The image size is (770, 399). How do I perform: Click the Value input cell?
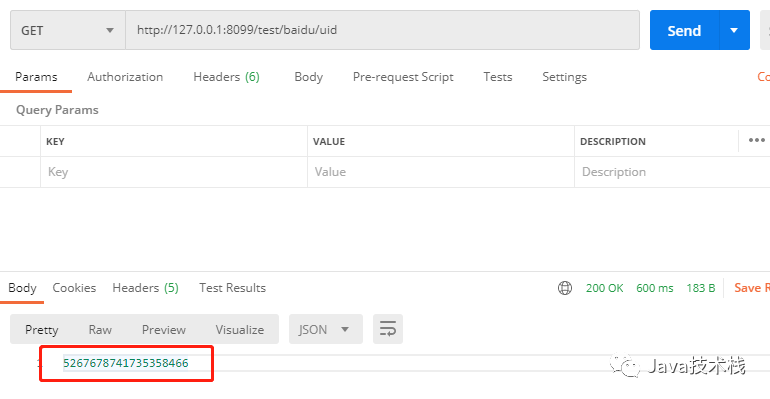point(441,172)
